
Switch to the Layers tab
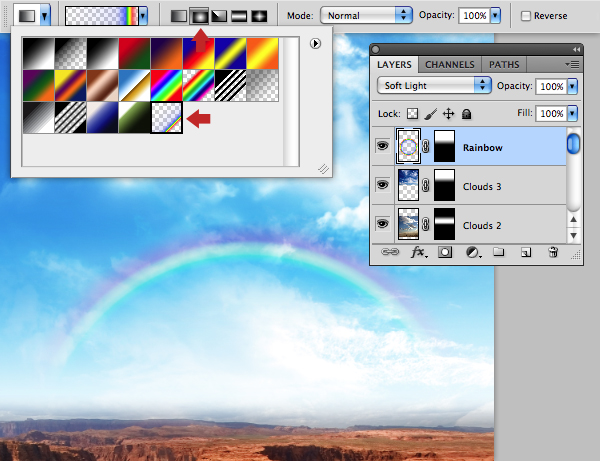pyautogui.click(x=394, y=65)
